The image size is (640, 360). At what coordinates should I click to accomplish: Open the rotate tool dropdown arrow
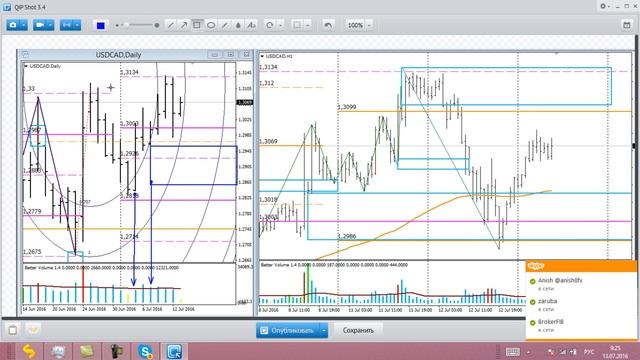(280, 25)
